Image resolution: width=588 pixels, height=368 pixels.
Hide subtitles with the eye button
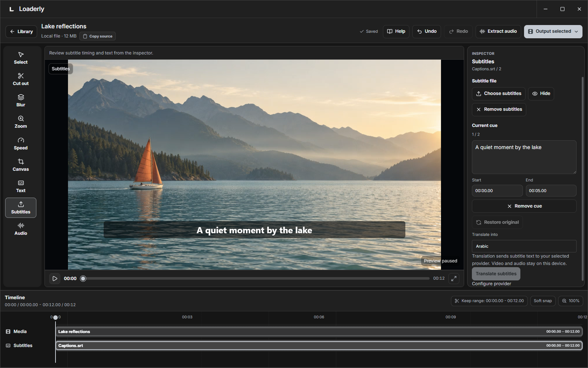[541, 94]
